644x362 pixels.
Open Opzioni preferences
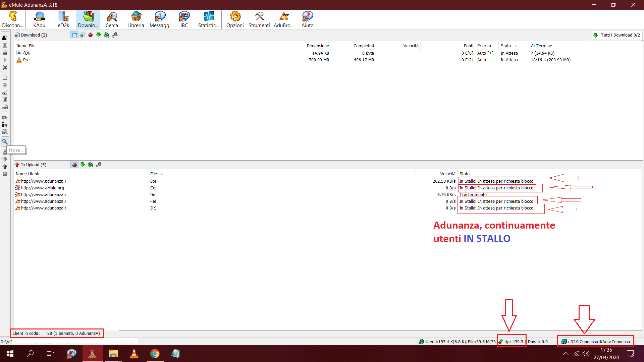(x=235, y=19)
